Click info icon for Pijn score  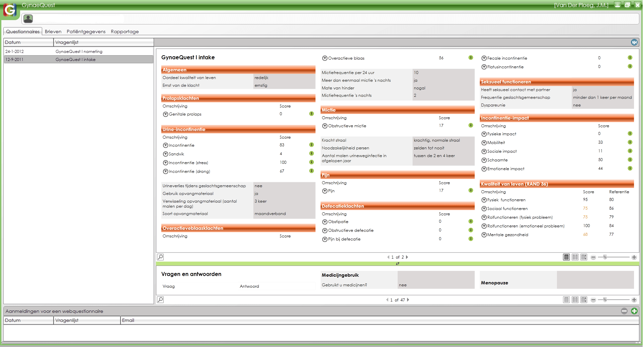(471, 191)
